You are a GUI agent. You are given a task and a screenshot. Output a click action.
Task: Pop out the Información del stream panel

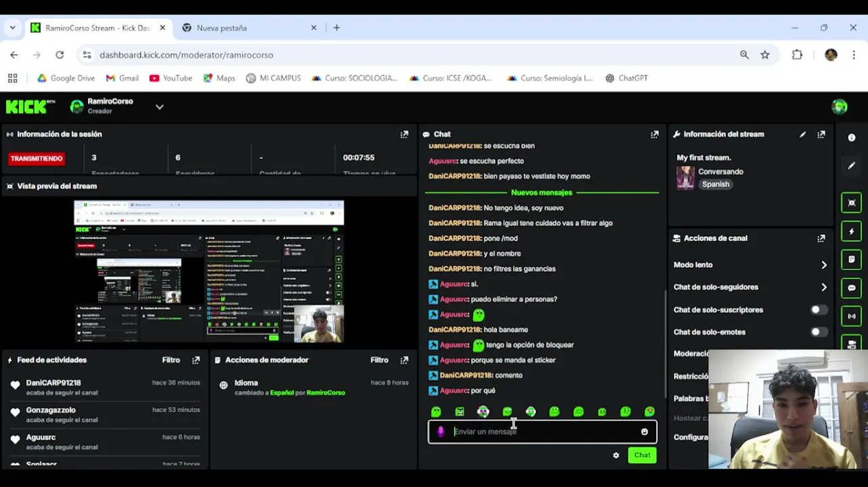[821, 135]
